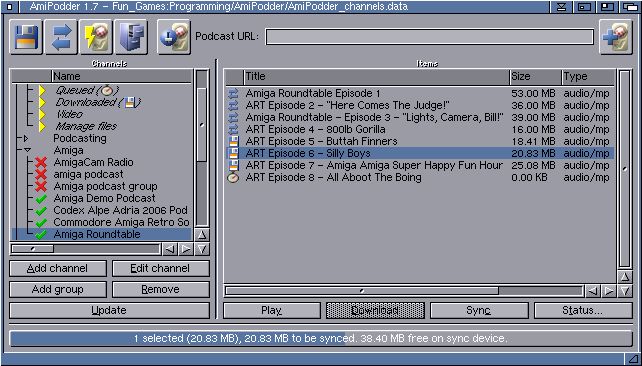Click the Items horizontal scrollbar
Image resolution: width=642 pixels, height=366 pixels.
tap(404, 291)
